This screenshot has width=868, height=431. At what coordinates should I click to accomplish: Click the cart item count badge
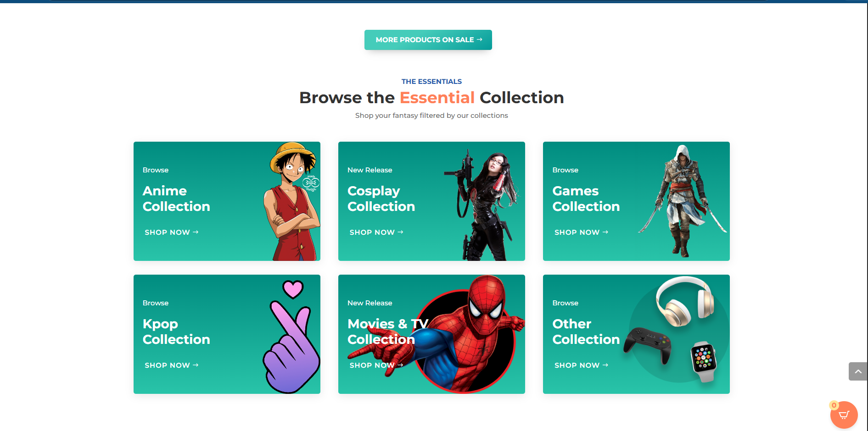(x=834, y=405)
